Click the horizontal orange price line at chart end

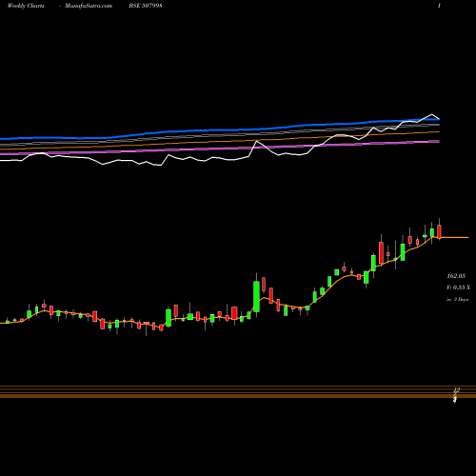(455, 237)
